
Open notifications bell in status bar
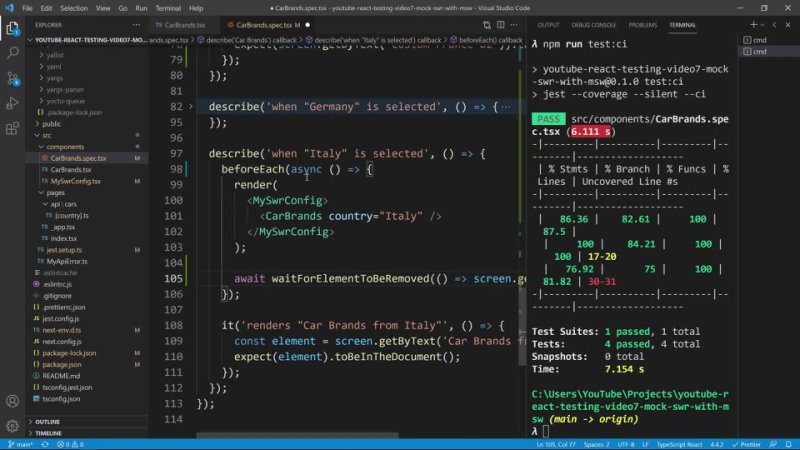[788, 444]
